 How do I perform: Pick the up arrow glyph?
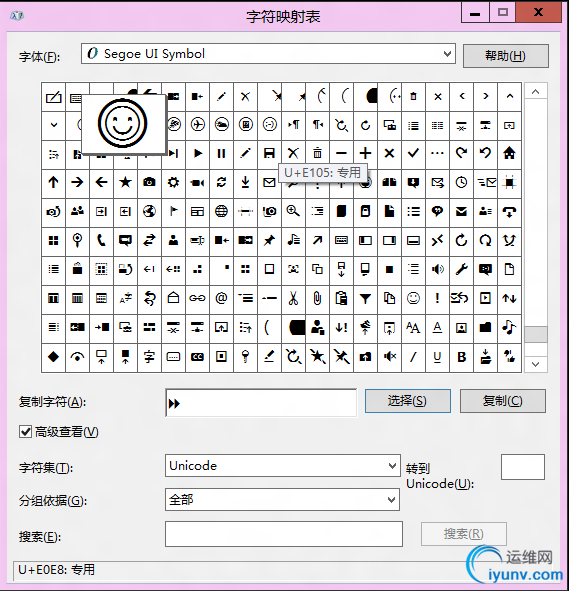point(53,182)
